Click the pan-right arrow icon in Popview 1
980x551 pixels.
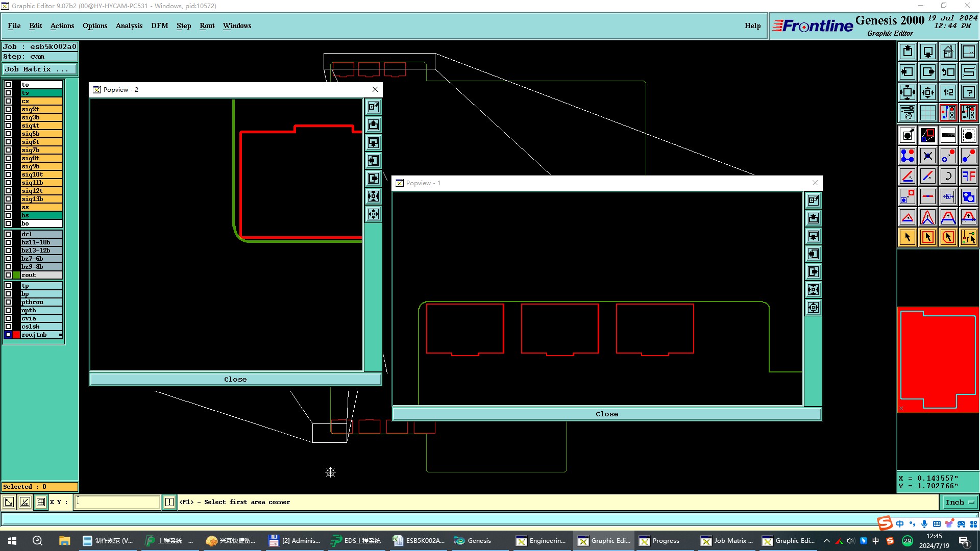[x=813, y=272]
